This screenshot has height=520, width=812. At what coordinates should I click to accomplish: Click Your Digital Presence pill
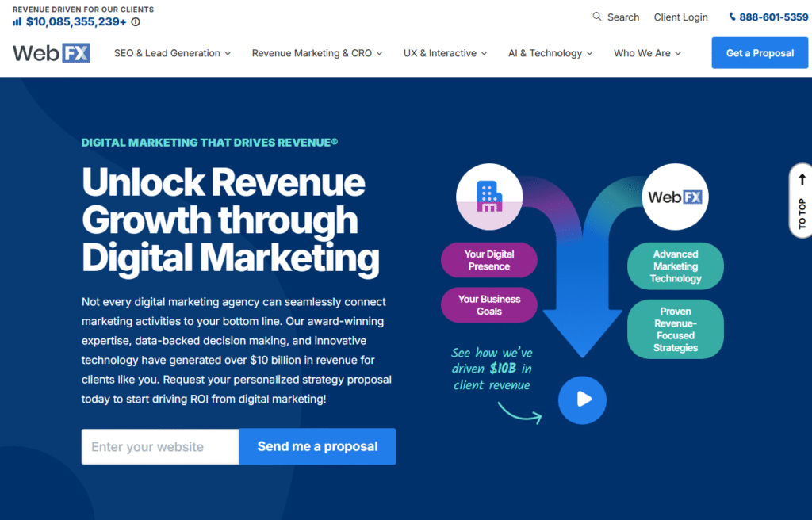click(x=488, y=260)
